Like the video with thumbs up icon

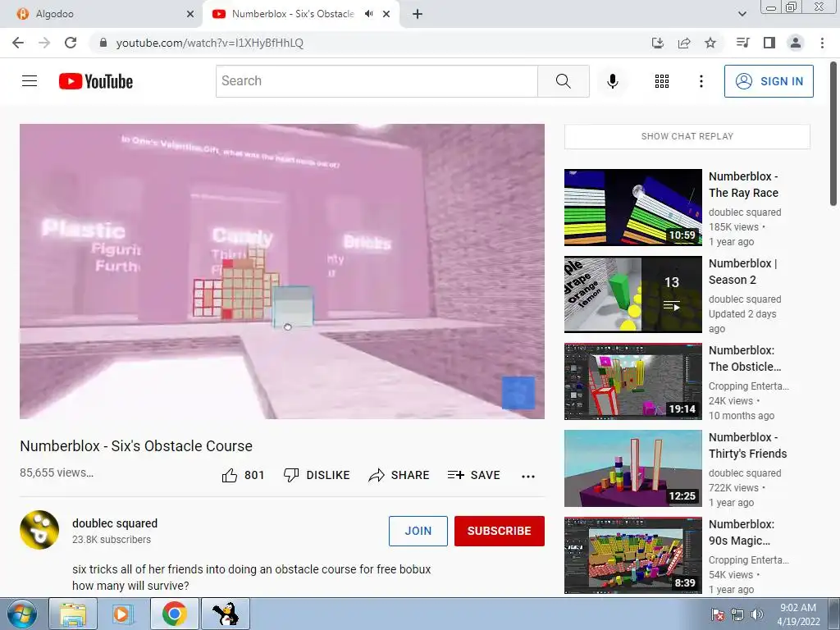click(x=230, y=475)
